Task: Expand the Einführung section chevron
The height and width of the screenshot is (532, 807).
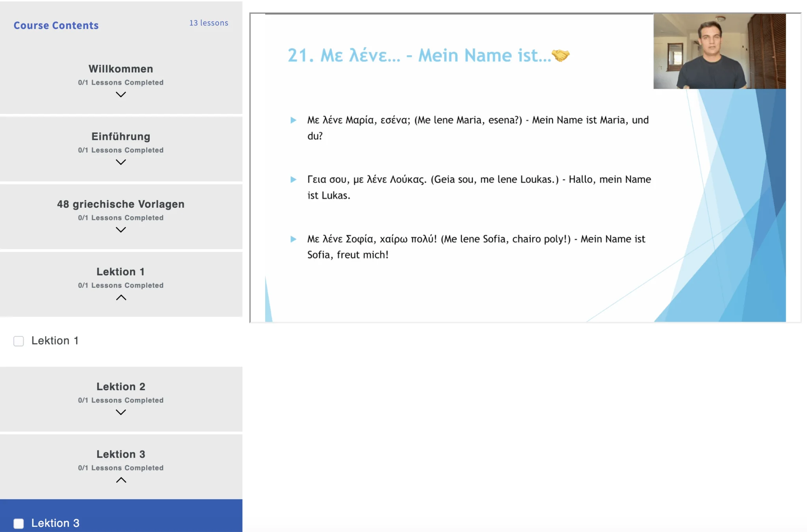Action: point(121,162)
